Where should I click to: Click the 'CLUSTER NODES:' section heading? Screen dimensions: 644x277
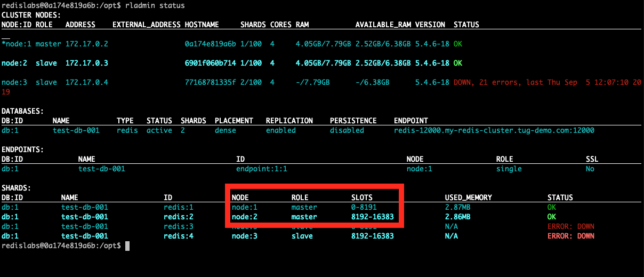point(31,15)
